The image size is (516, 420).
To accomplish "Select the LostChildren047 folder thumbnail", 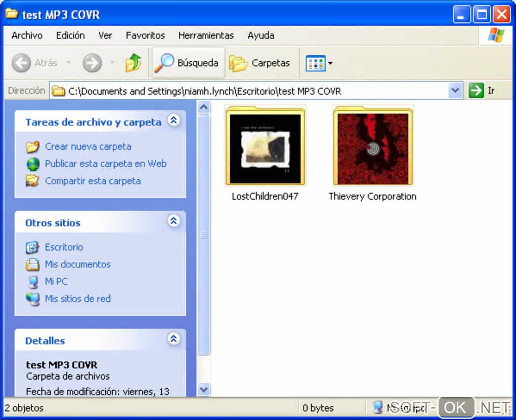I will (265, 146).
